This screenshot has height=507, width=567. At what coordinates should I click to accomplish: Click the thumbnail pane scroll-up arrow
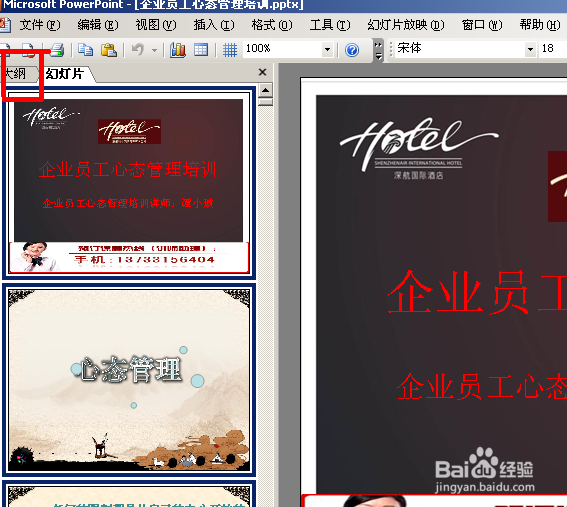(x=265, y=90)
